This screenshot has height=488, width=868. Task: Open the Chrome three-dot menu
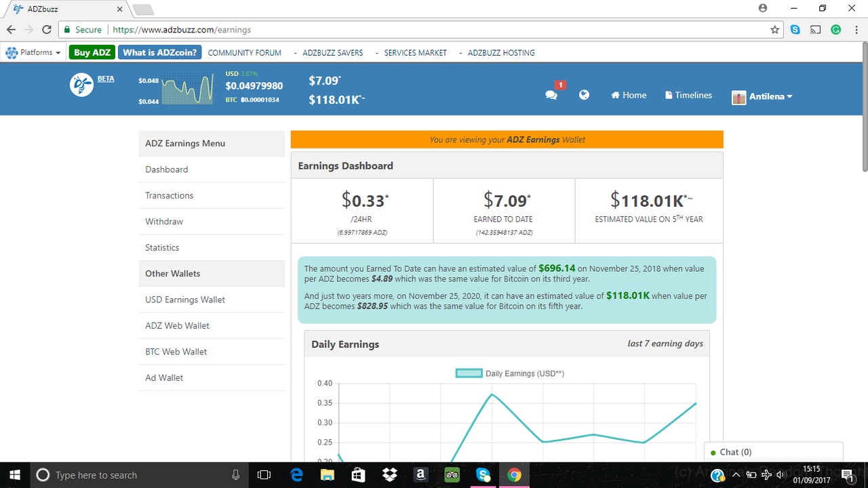point(856,30)
